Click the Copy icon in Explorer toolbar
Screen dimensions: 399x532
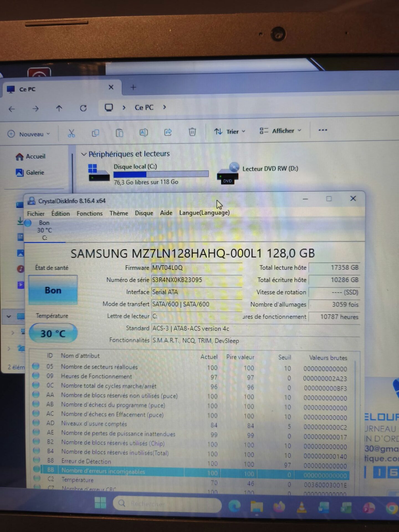(95, 133)
